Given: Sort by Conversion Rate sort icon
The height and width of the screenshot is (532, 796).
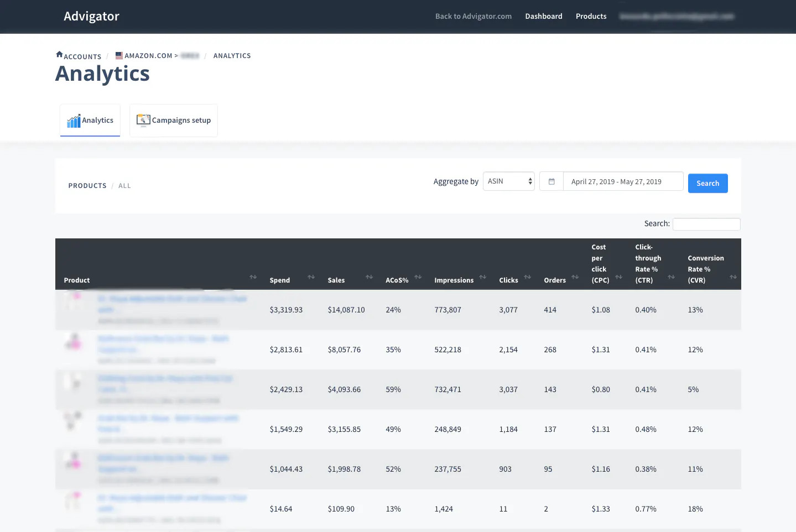Looking at the screenshot, I should pos(733,277).
